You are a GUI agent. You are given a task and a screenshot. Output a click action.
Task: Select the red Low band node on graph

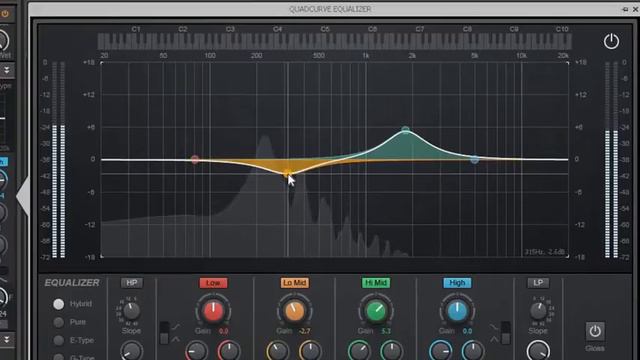pos(195,160)
